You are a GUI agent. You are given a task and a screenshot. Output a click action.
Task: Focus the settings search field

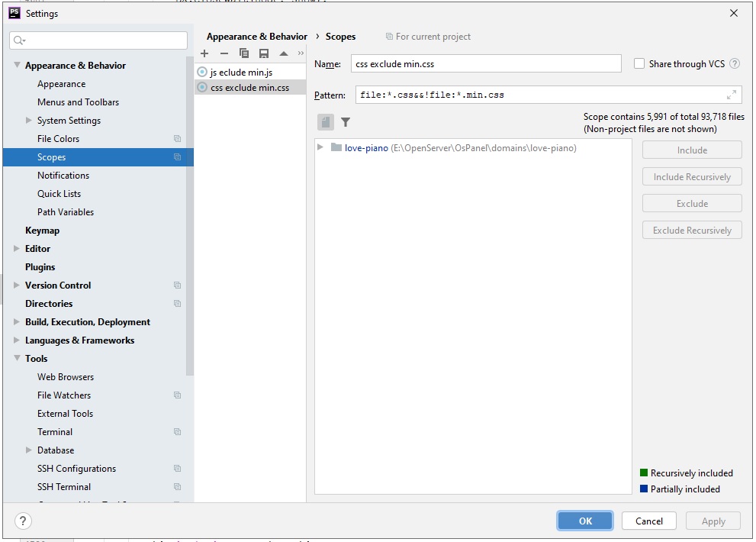point(98,40)
